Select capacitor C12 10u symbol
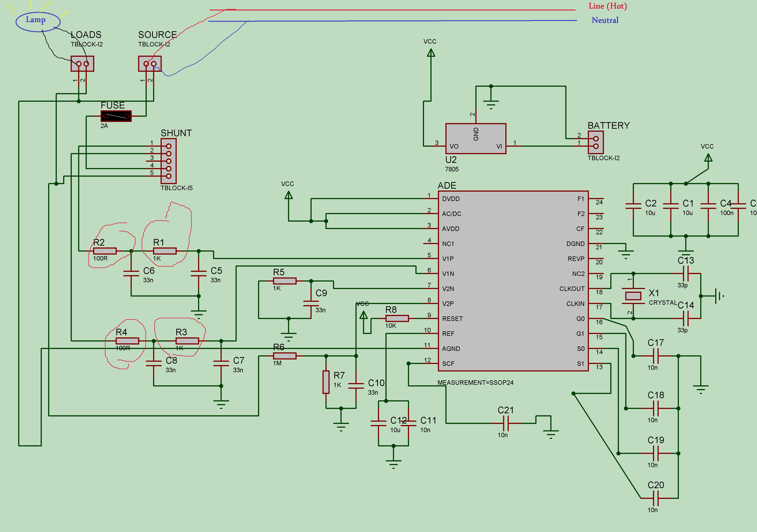Viewport: 757px width, 532px height. pos(378,423)
